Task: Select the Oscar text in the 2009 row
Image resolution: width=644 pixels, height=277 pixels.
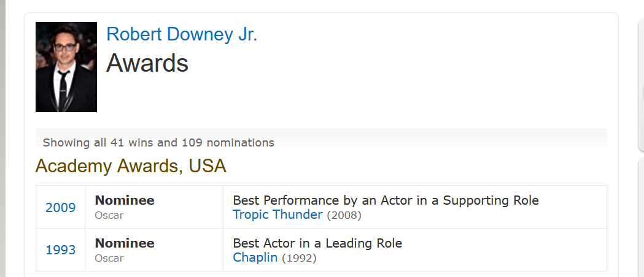Action: pos(109,215)
